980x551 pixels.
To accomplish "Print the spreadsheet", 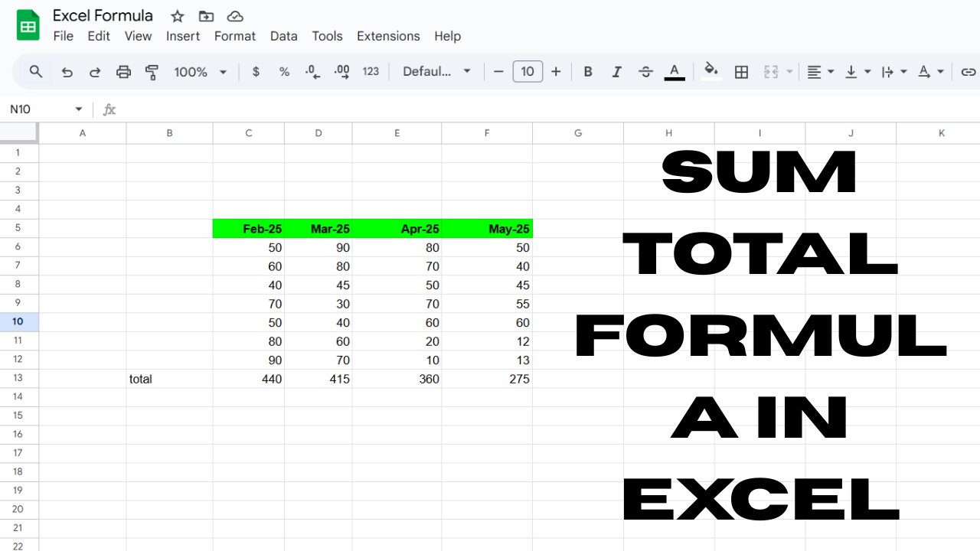I will coord(123,72).
